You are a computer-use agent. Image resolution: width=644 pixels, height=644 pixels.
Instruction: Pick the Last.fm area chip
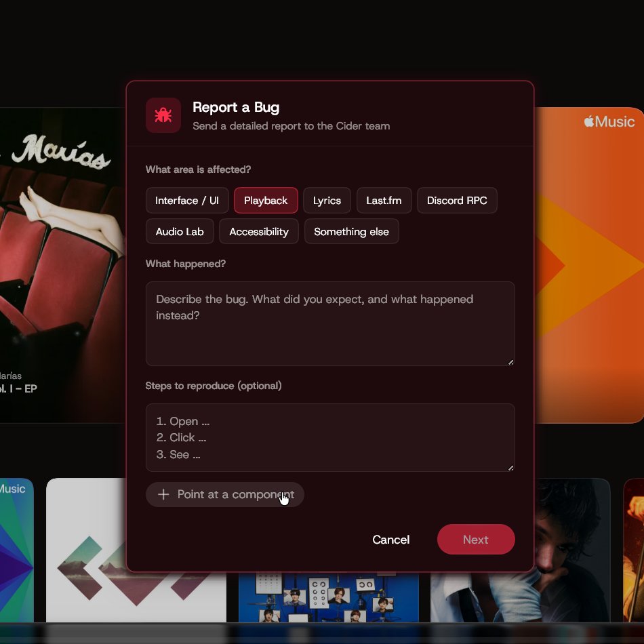pyautogui.click(x=384, y=201)
